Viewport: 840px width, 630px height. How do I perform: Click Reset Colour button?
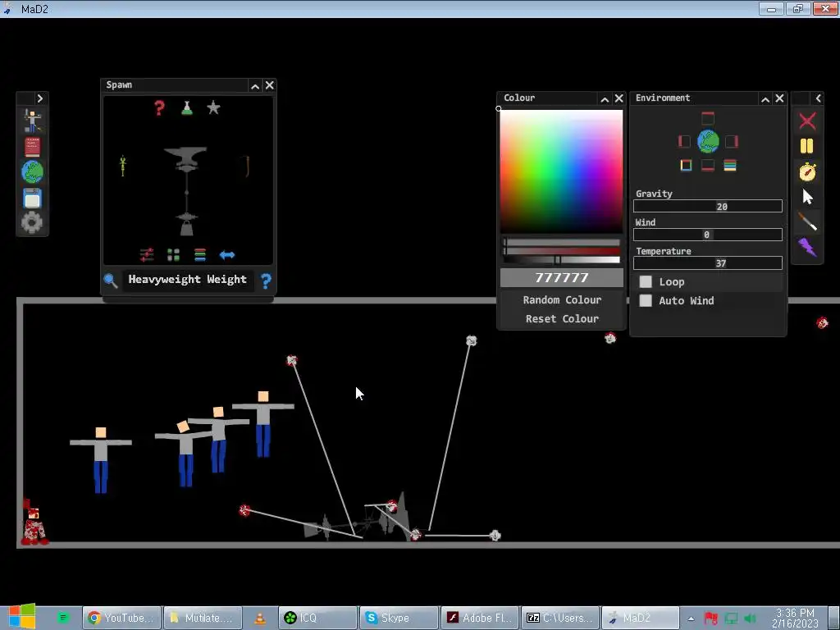[562, 319]
